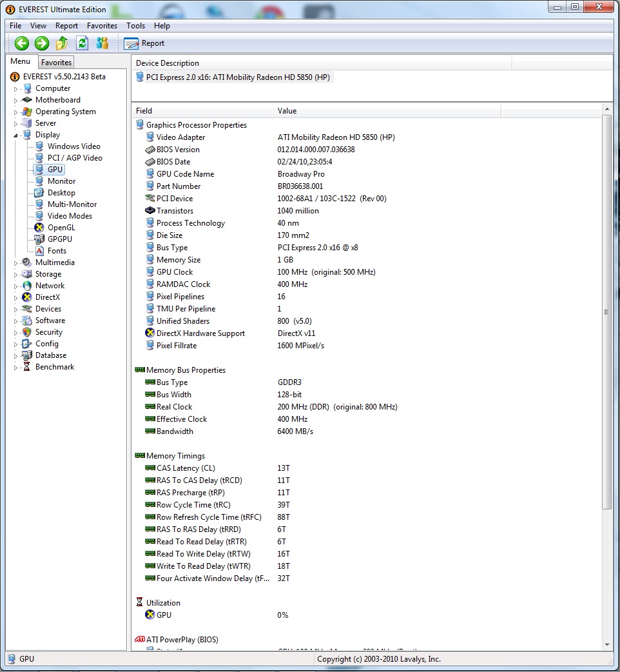Expand the Motherboard tree node

[16, 101]
